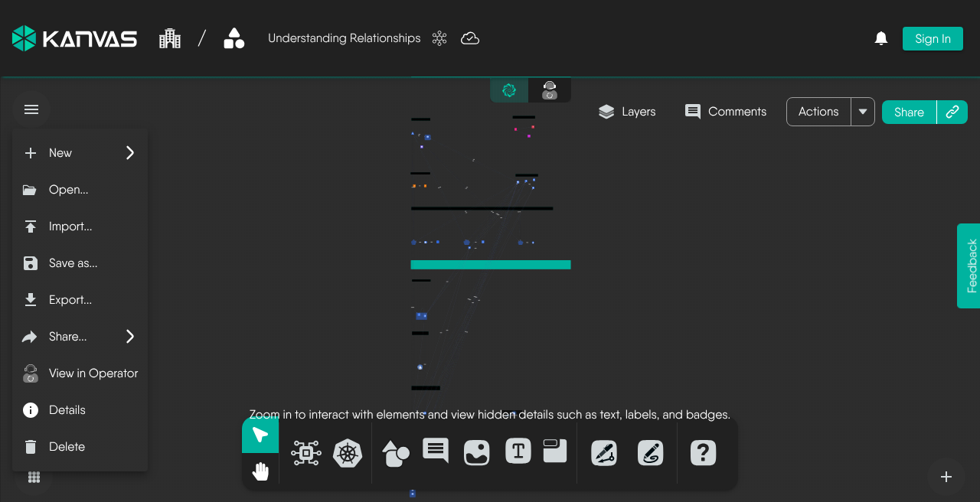Click the design title Understanding Relationships
The image size is (980, 502).
click(x=345, y=38)
